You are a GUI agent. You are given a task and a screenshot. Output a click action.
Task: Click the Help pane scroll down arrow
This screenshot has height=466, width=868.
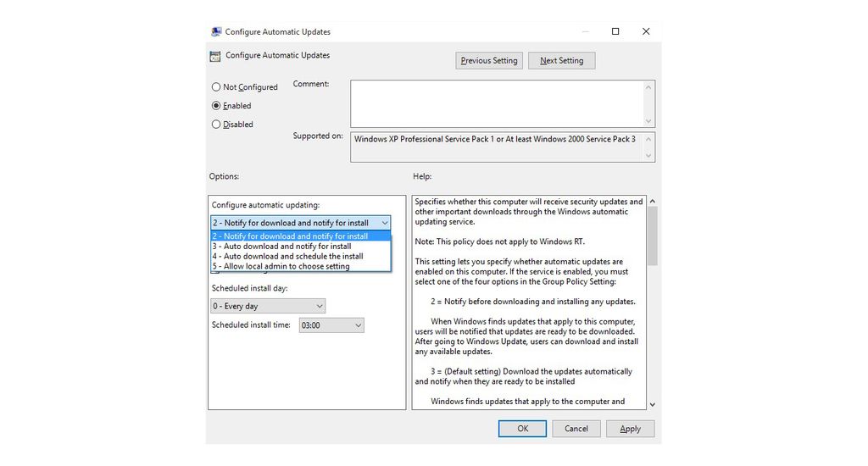pos(653,404)
